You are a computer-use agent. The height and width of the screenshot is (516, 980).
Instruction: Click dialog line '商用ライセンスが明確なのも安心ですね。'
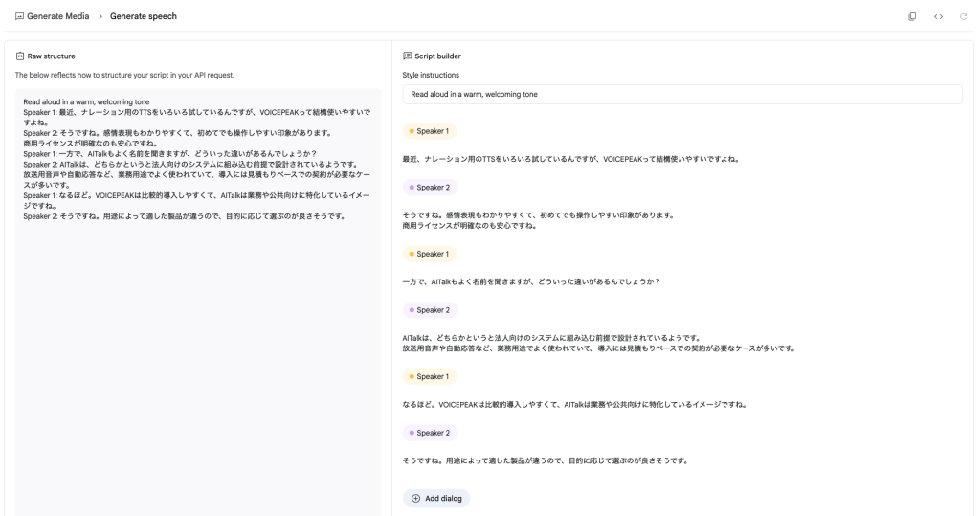(x=470, y=226)
